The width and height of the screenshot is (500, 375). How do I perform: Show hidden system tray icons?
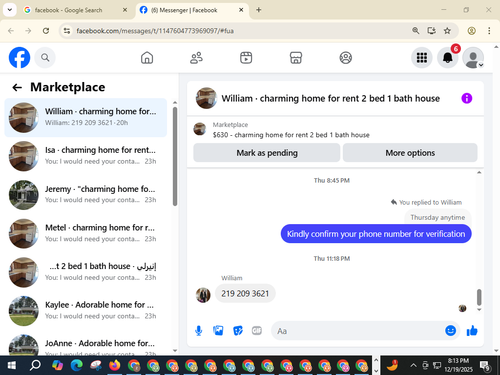click(x=413, y=366)
